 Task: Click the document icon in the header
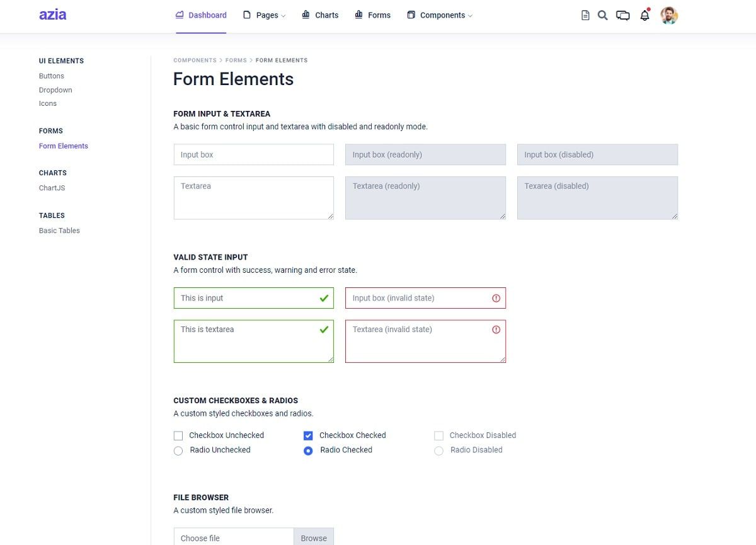pyautogui.click(x=585, y=14)
